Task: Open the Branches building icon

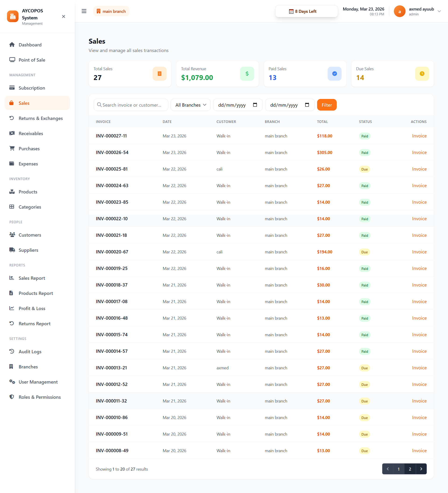Action: (x=11, y=366)
